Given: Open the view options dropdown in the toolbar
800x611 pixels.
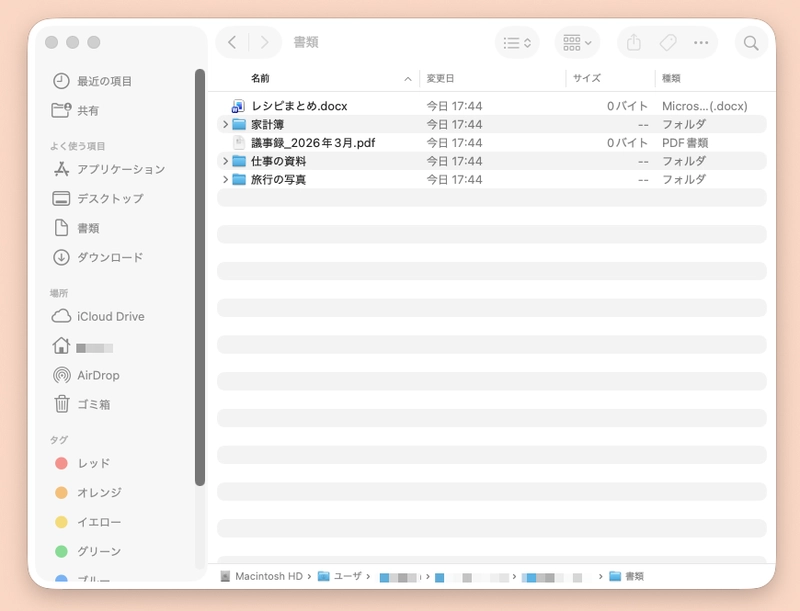Looking at the screenshot, I should [516, 42].
